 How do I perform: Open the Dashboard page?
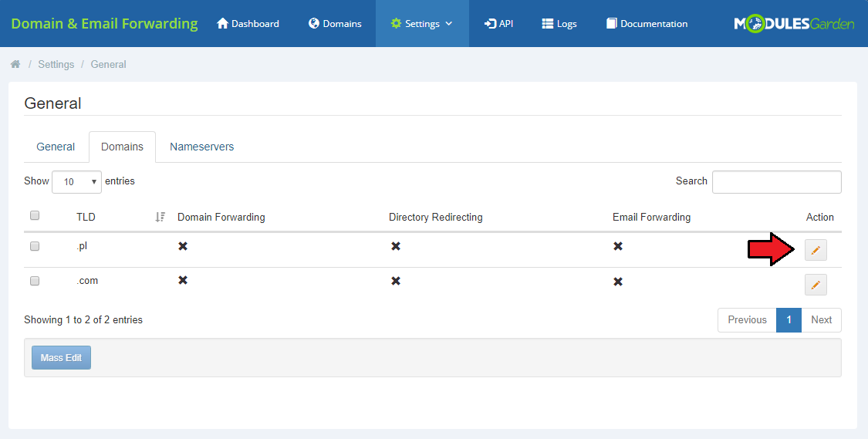click(x=248, y=24)
